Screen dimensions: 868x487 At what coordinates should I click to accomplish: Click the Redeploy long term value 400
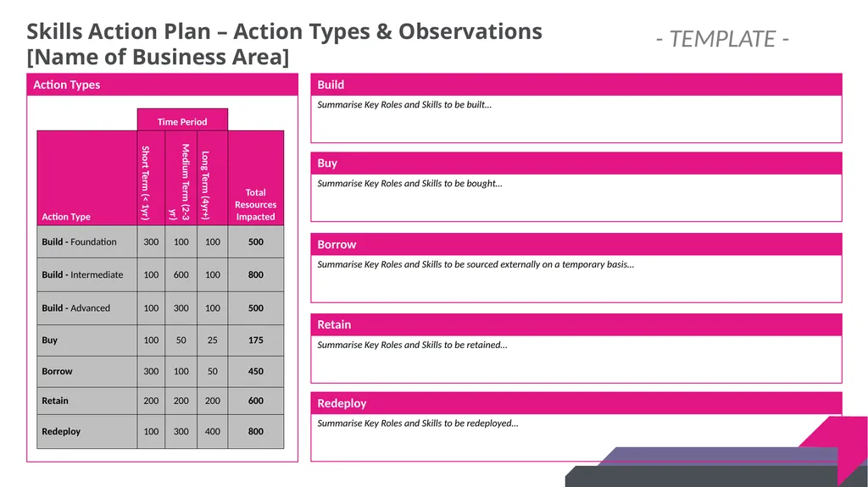pyautogui.click(x=213, y=432)
